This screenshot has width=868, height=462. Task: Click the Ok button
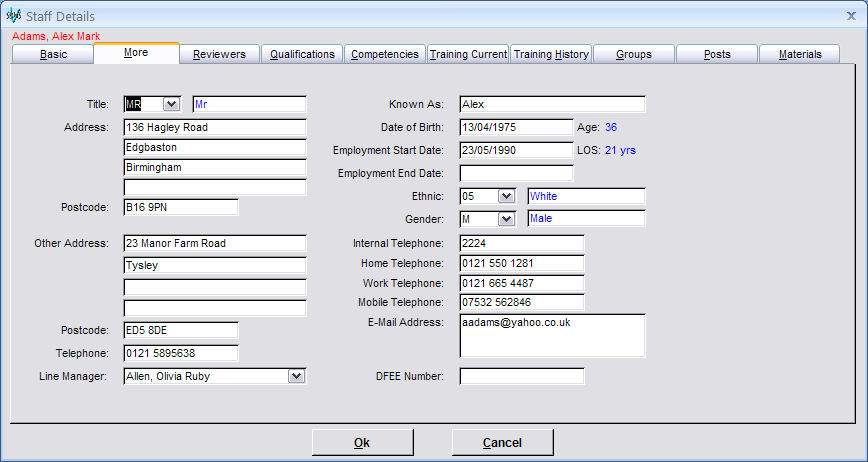point(362,443)
